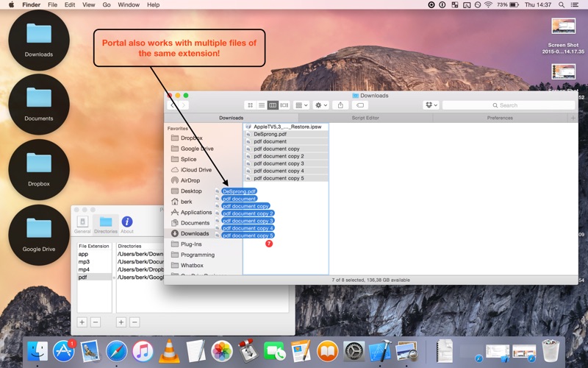Screen dimensions: 588x368
Task: Open the Directories tab in Portal preferences
Action: coord(106,224)
